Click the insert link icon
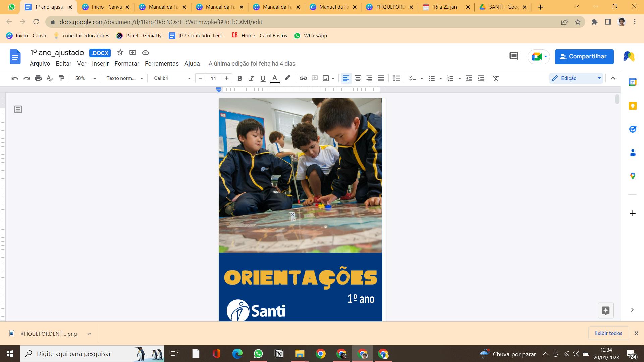 [x=303, y=78]
